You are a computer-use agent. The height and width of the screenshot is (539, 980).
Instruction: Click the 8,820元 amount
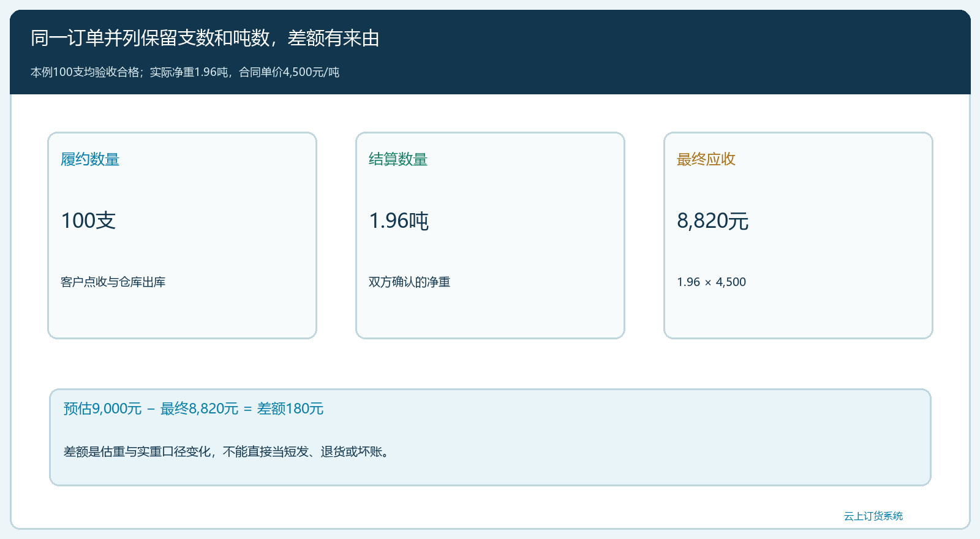coord(713,221)
